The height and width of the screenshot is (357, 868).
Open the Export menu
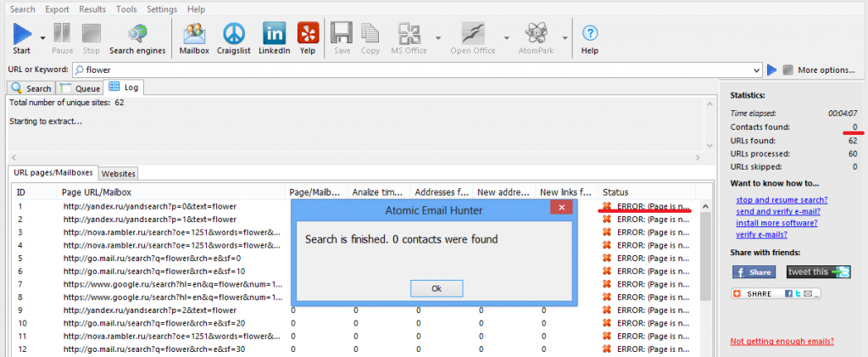57,9
